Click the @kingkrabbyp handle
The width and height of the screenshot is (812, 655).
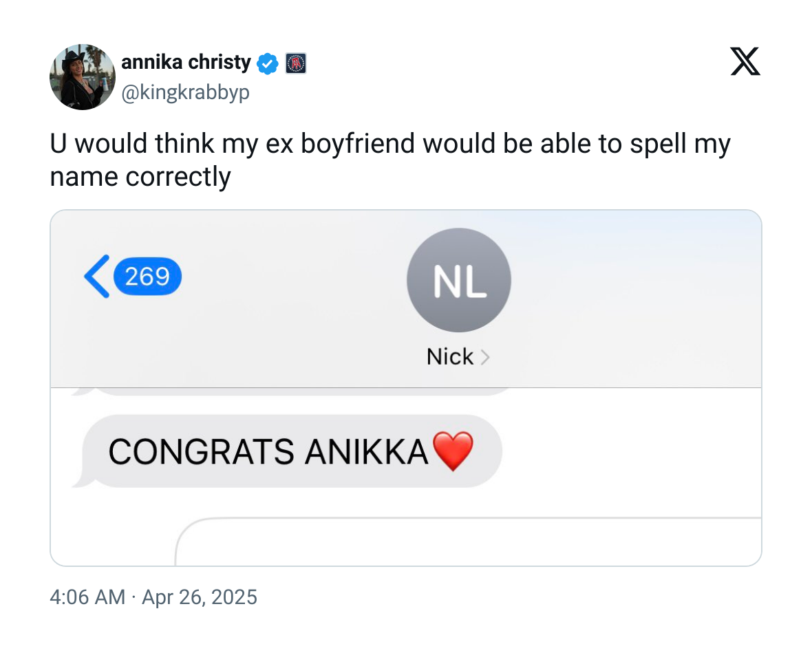pos(185,92)
